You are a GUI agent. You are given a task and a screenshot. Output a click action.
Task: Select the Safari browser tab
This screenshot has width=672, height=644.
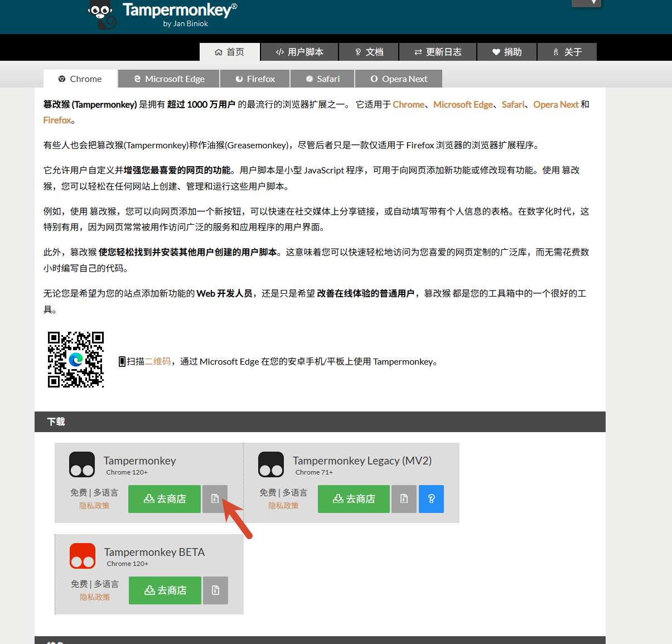click(322, 79)
